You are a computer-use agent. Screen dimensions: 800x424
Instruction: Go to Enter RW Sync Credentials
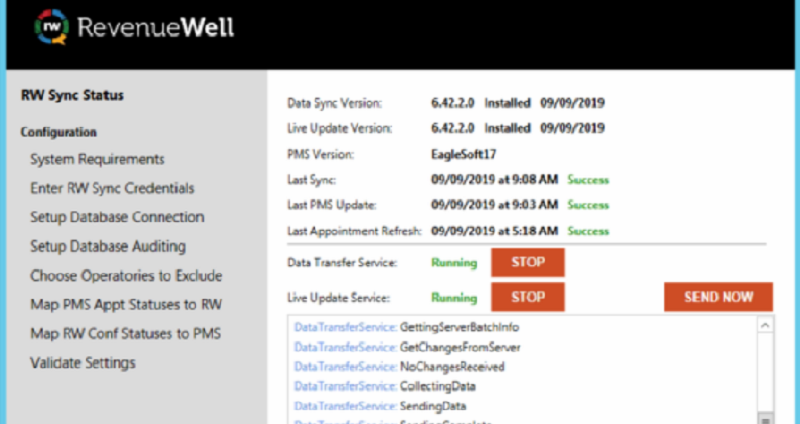(x=112, y=188)
